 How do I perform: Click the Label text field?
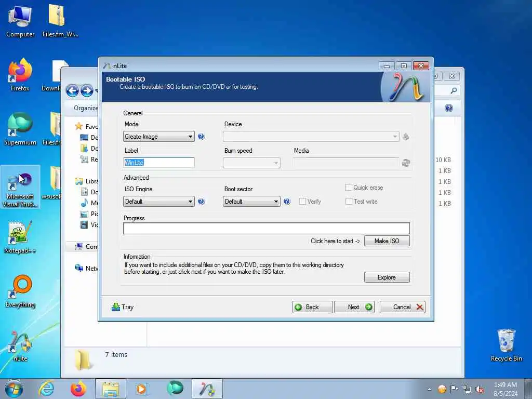coord(159,163)
